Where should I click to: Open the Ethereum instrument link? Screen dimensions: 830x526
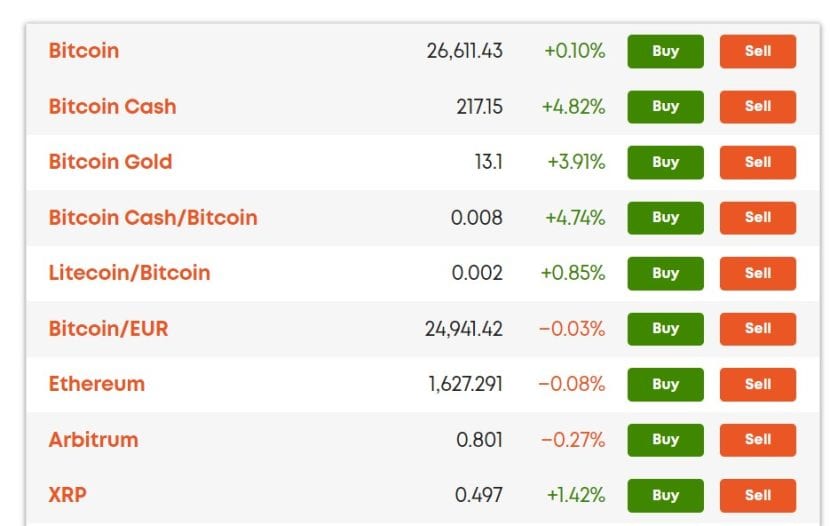coord(96,385)
